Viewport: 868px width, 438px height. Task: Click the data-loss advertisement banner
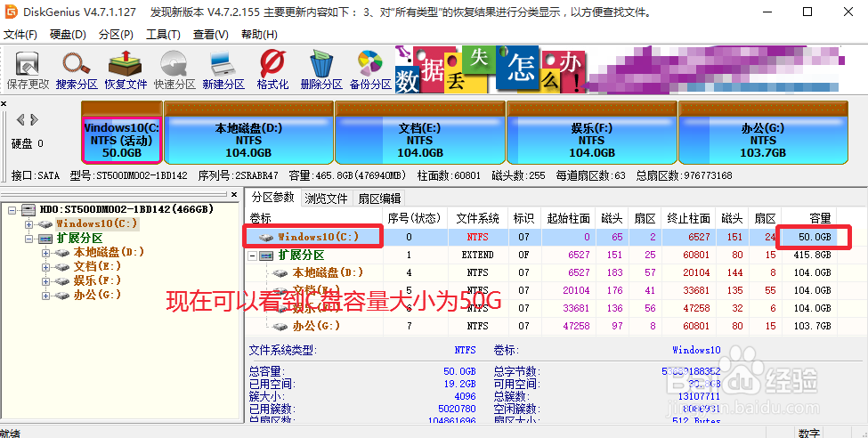pyautogui.click(x=620, y=69)
